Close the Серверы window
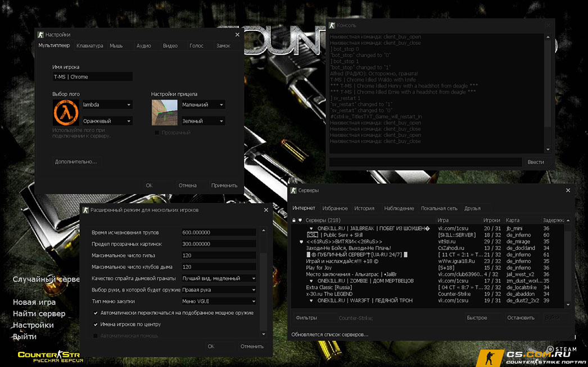 [568, 191]
